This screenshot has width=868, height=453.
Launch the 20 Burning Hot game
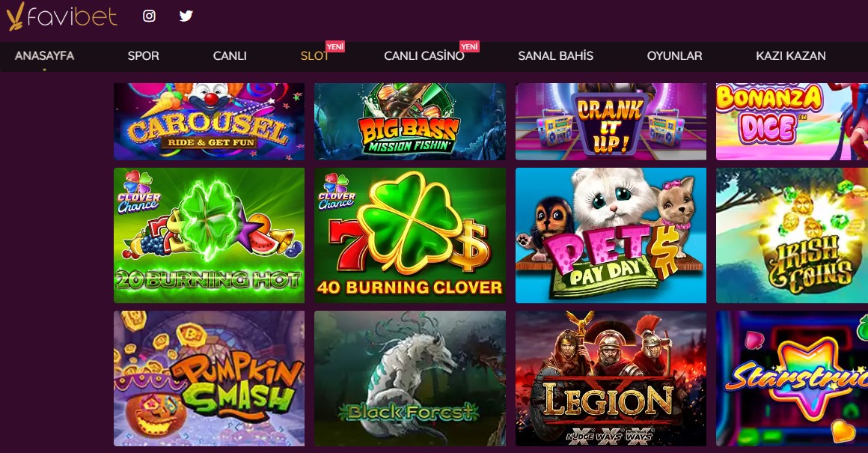point(210,235)
